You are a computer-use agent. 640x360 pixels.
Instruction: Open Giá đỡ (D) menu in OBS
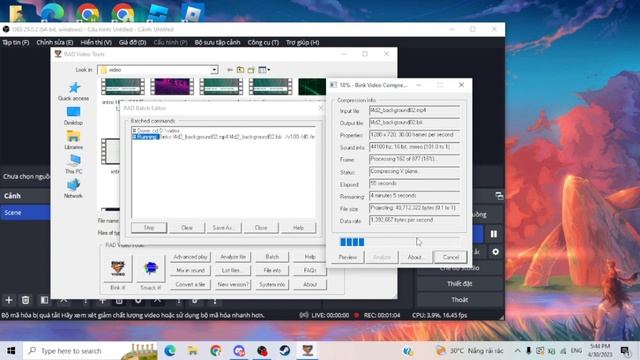pyautogui.click(x=133, y=42)
